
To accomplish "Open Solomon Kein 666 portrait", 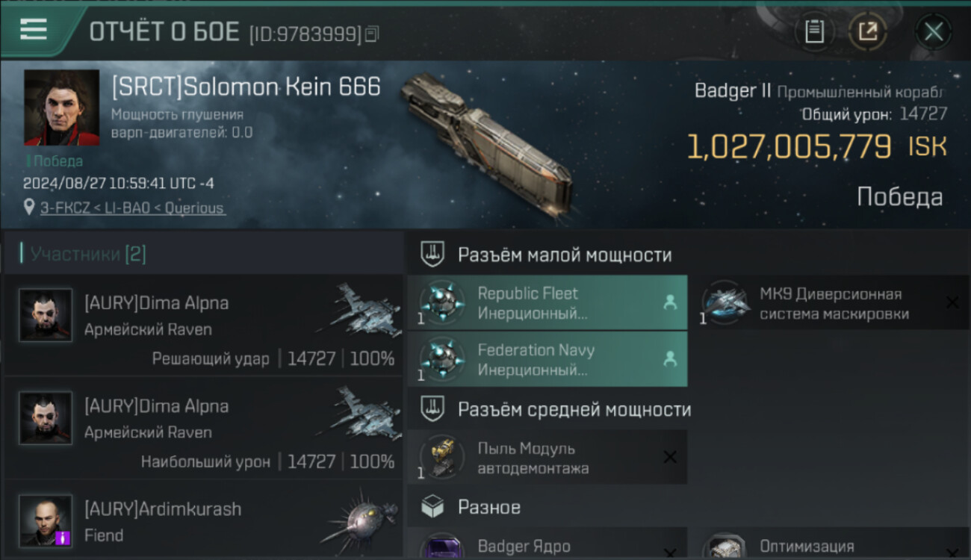I will (62, 107).
